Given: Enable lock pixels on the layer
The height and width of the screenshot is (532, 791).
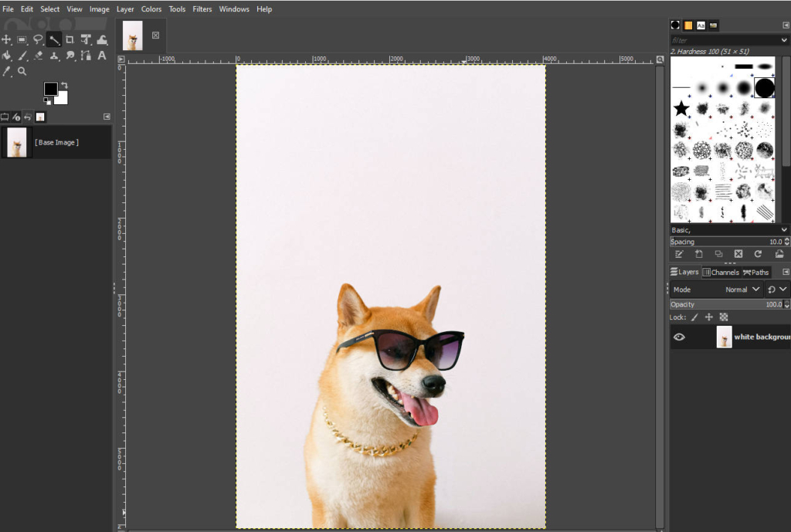Looking at the screenshot, I should (x=694, y=317).
